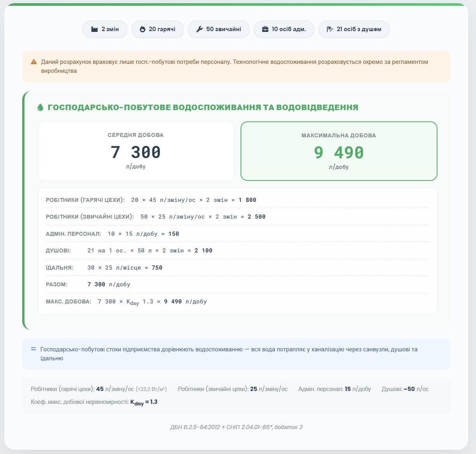Click the warning triangle icon in the orange notice

[34, 62]
